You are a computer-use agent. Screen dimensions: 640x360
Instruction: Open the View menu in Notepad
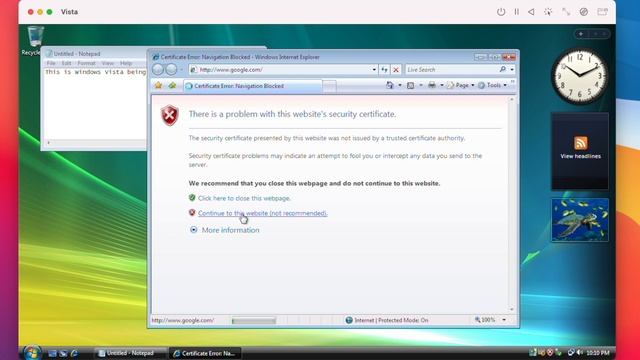click(108, 63)
